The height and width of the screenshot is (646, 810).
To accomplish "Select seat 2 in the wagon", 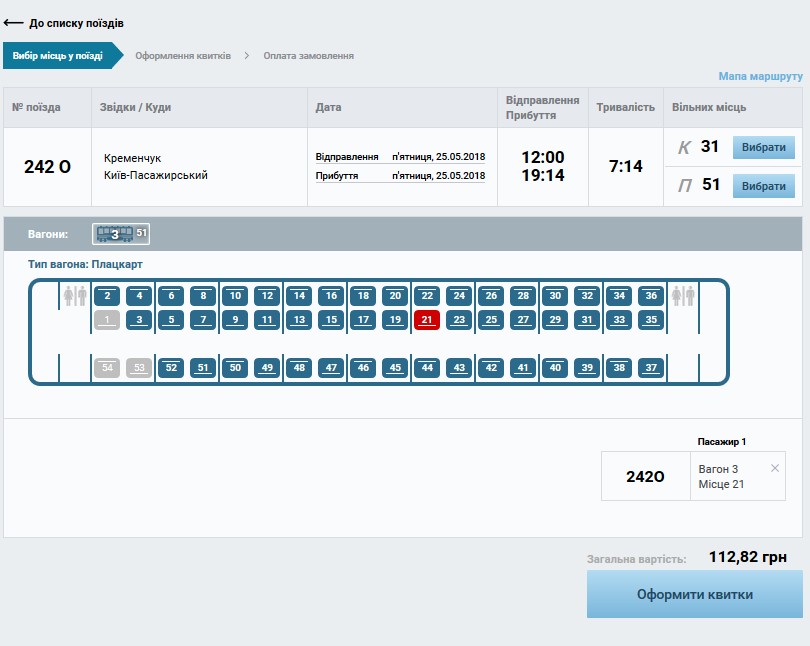I will coord(107,296).
